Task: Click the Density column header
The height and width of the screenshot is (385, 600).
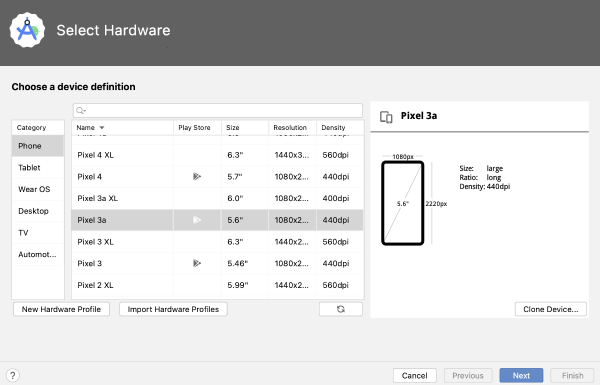Action: (340, 127)
